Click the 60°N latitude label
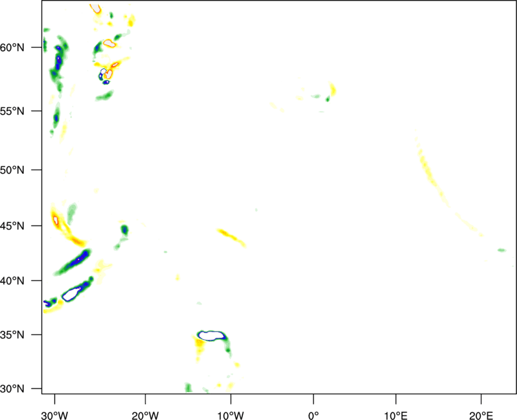Viewport: 517px width, 420px height. (12, 47)
